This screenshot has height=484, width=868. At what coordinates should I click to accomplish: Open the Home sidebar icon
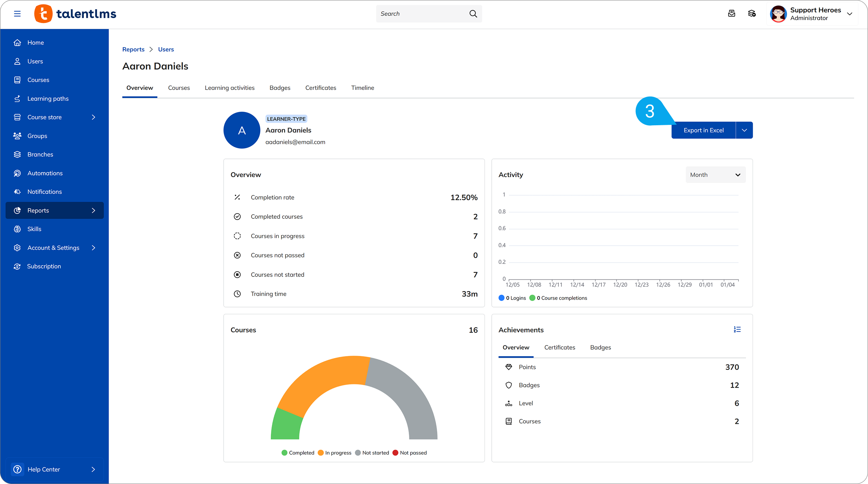17,42
